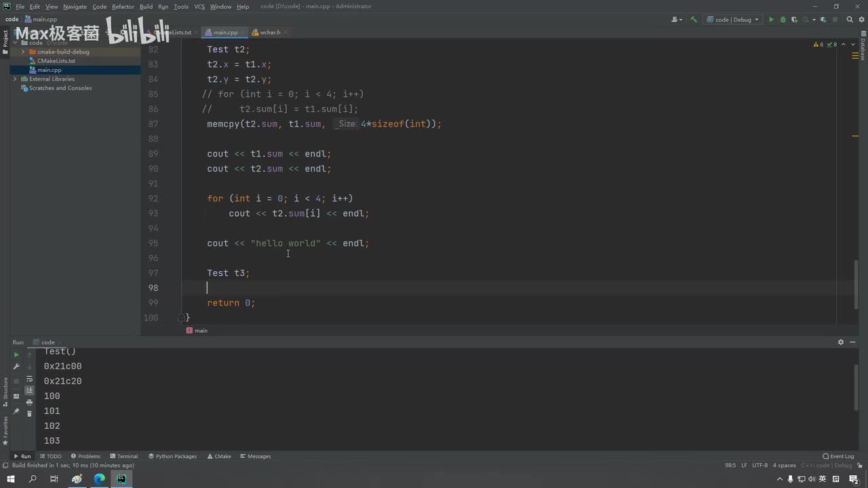This screenshot has height=488, width=868.
Task: Open Microsoft Edge from the taskbar
Action: (x=100, y=479)
